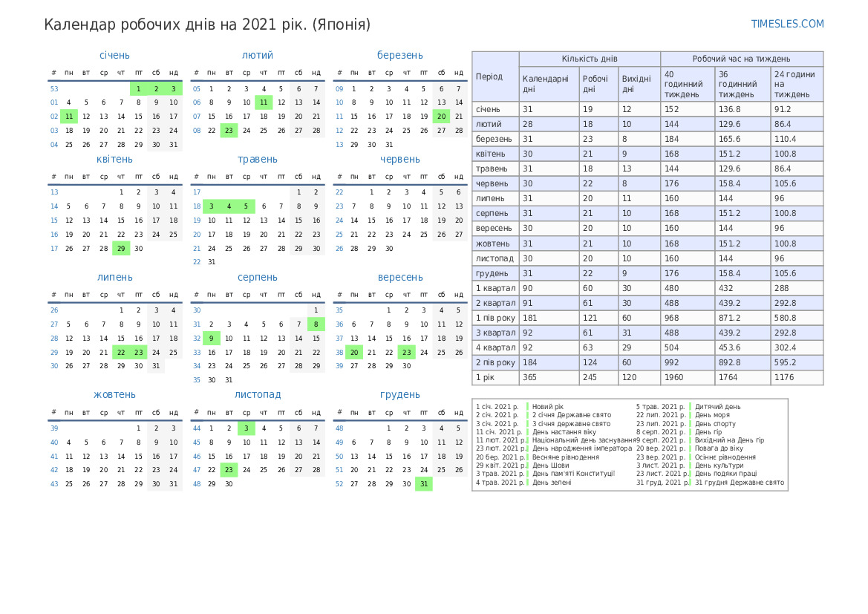Click the value 968 in the 1 пів року row

[672, 318]
